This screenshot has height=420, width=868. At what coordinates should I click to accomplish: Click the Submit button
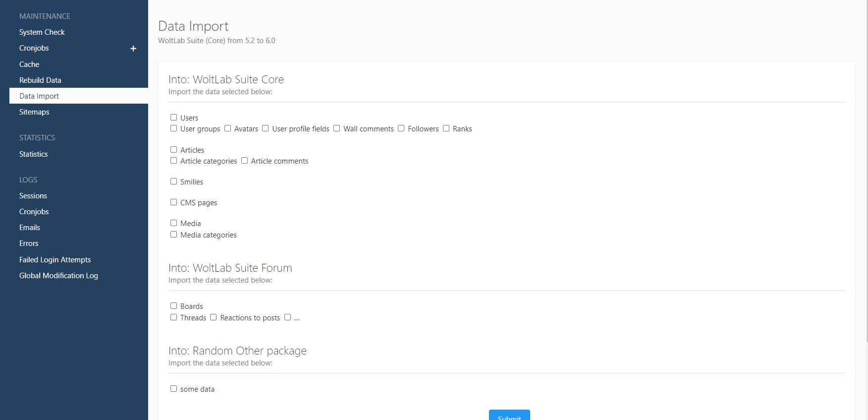pos(509,415)
